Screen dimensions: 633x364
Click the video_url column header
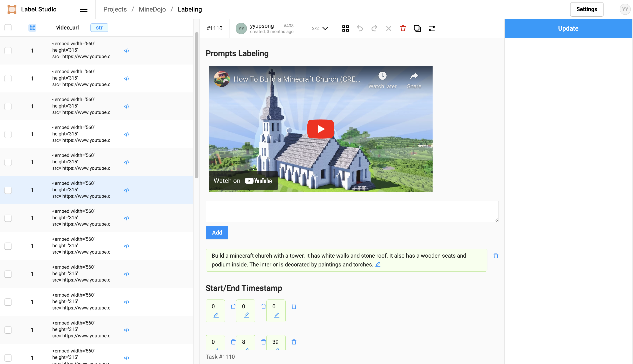(67, 27)
